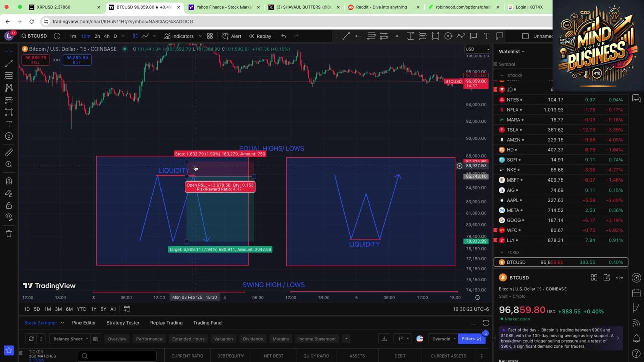Select the trend line tool in the top toolbar
This screenshot has height=362, width=644.
tap(346, 36)
